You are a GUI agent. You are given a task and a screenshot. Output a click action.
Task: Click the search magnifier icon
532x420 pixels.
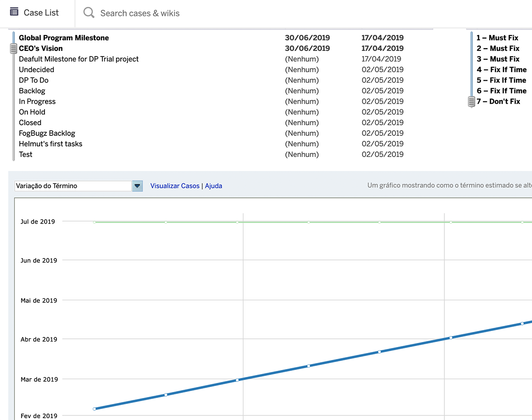coord(89,13)
